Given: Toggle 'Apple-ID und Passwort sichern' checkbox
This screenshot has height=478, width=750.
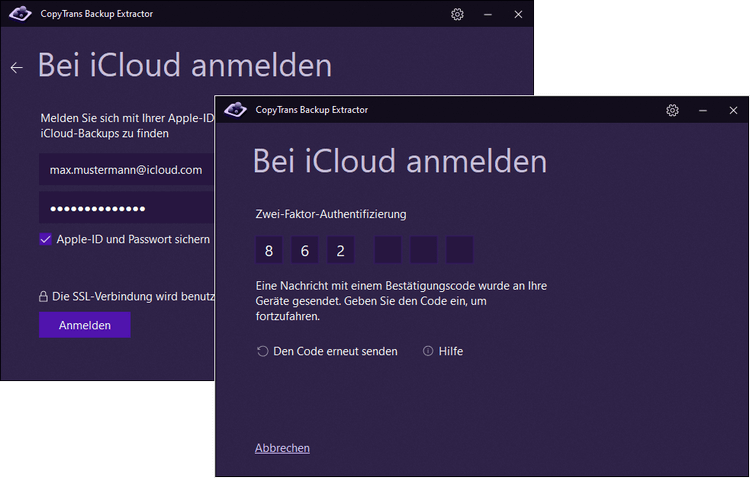Looking at the screenshot, I should [45, 239].
